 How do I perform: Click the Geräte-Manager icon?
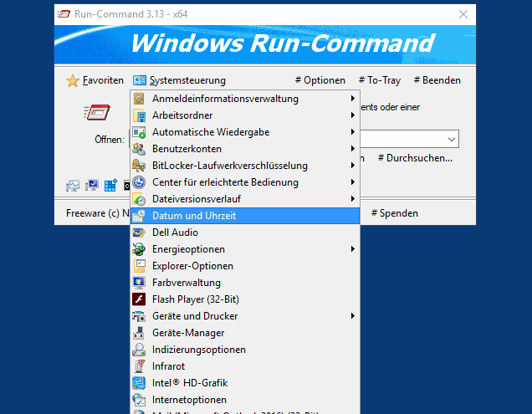139,333
